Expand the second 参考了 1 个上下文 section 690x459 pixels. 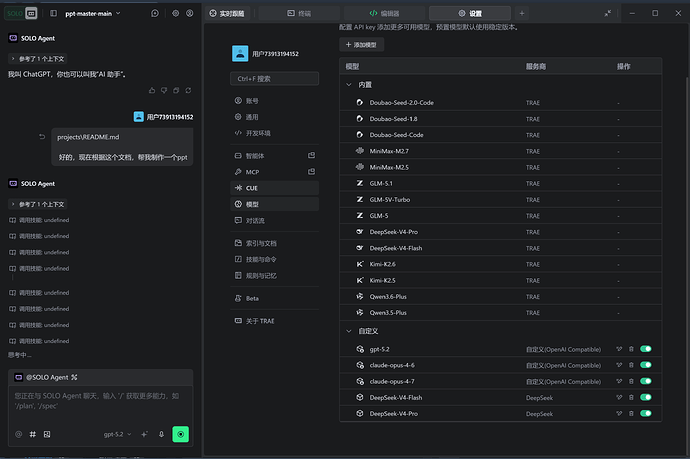[x=38, y=204]
